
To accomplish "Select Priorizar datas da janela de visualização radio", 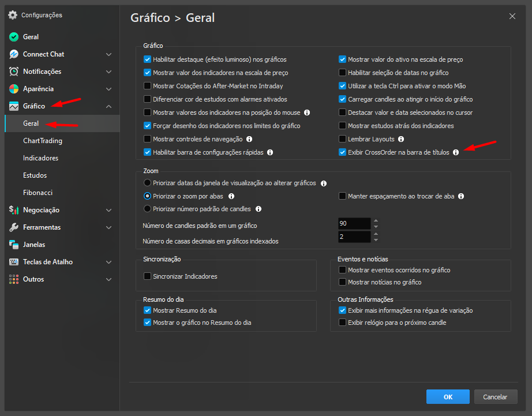I will pos(147,183).
